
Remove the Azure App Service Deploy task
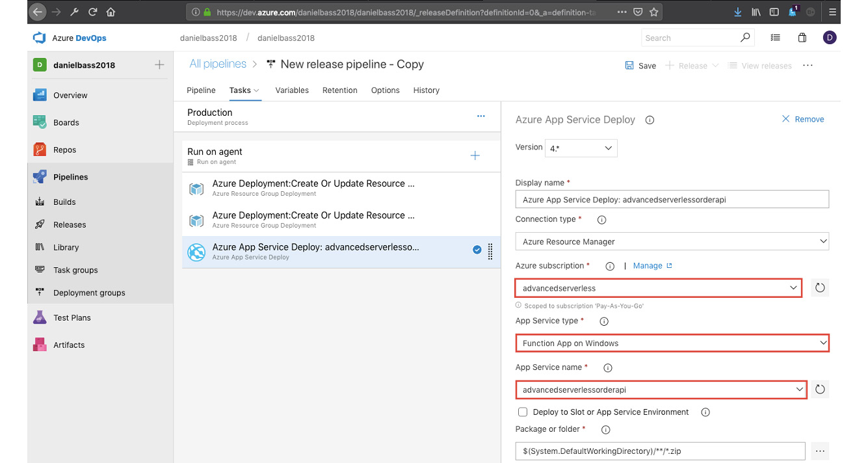[x=802, y=119]
